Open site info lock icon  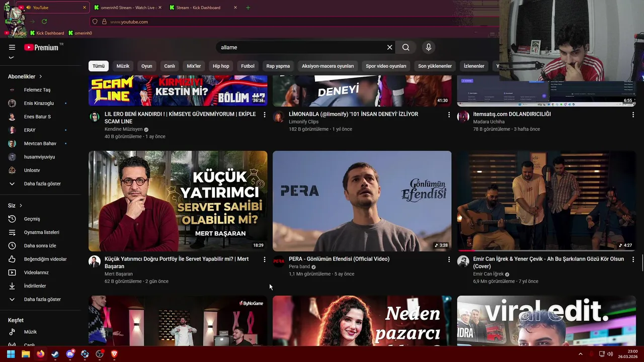point(104,22)
